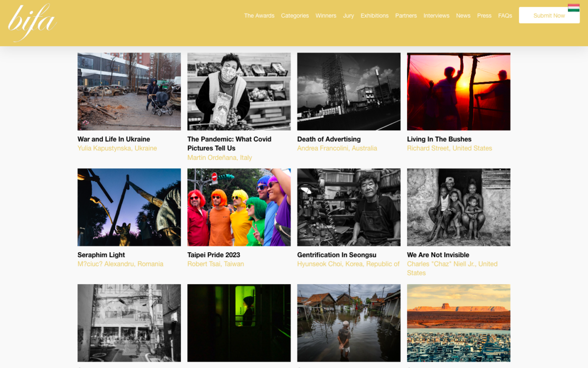Click M?ciuc? Alexandru, Romania author text
The height and width of the screenshot is (368, 588).
tap(121, 264)
